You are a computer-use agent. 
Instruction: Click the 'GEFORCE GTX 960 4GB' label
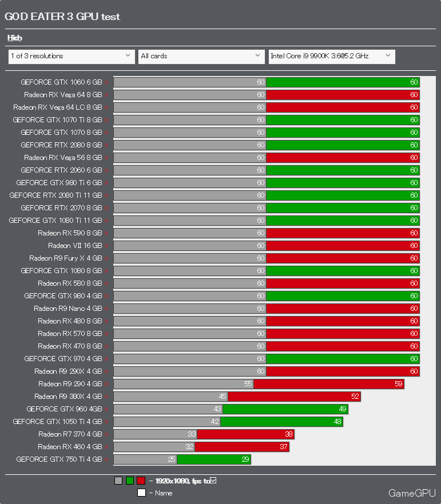click(x=64, y=409)
